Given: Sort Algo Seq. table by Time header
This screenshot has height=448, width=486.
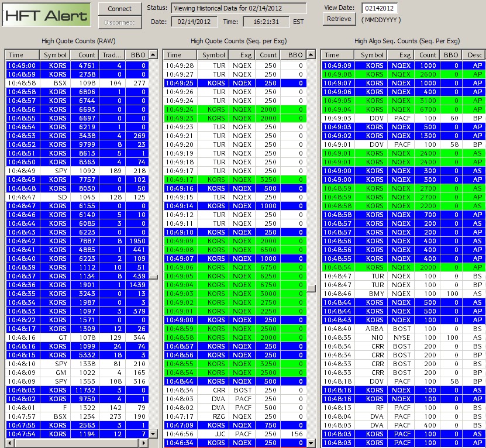Looking at the screenshot, I should click(338, 55).
